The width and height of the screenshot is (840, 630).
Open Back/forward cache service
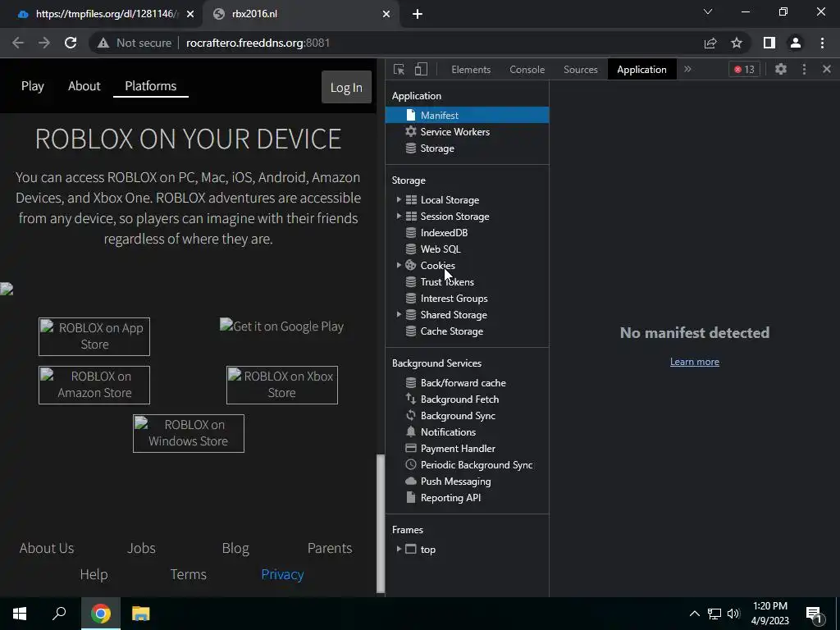coord(463,383)
